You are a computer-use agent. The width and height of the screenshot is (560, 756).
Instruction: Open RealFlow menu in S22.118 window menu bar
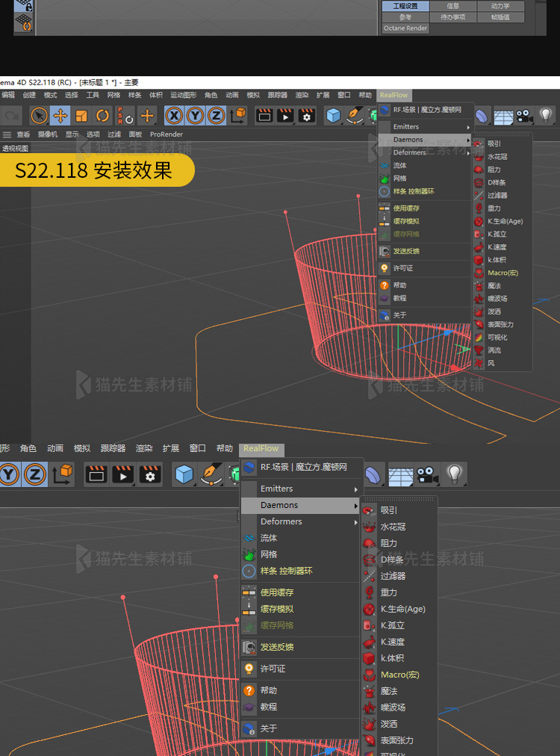point(393,95)
